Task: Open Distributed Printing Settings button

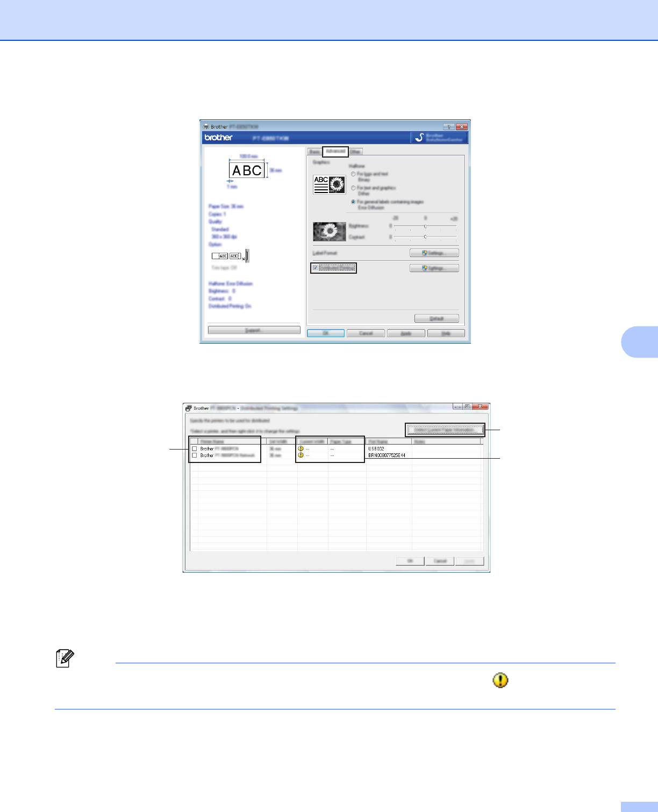Action: click(x=434, y=268)
